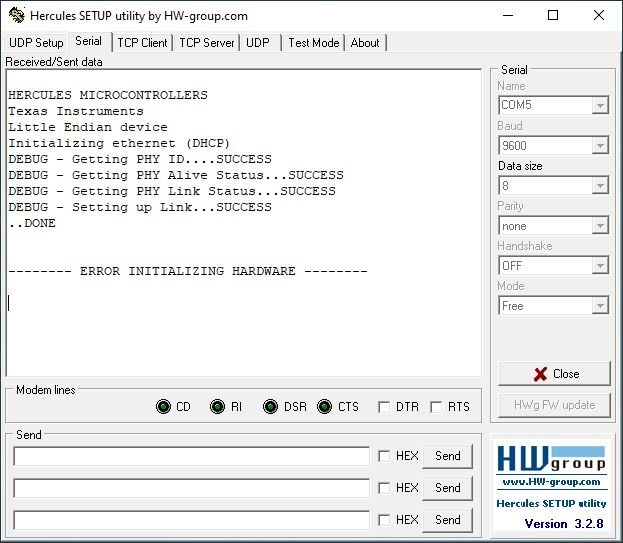Image resolution: width=623 pixels, height=543 pixels.
Task: Click into the first send input field
Action: (192, 456)
